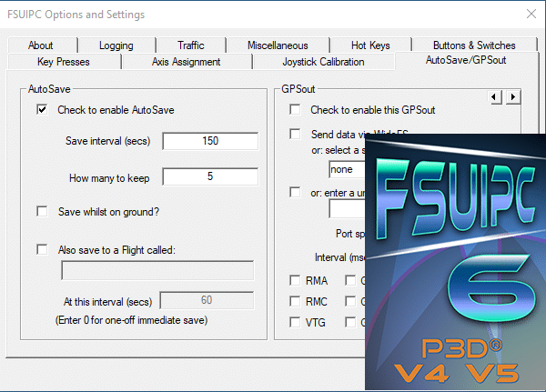Tick Also save to a Flight called

coord(42,249)
